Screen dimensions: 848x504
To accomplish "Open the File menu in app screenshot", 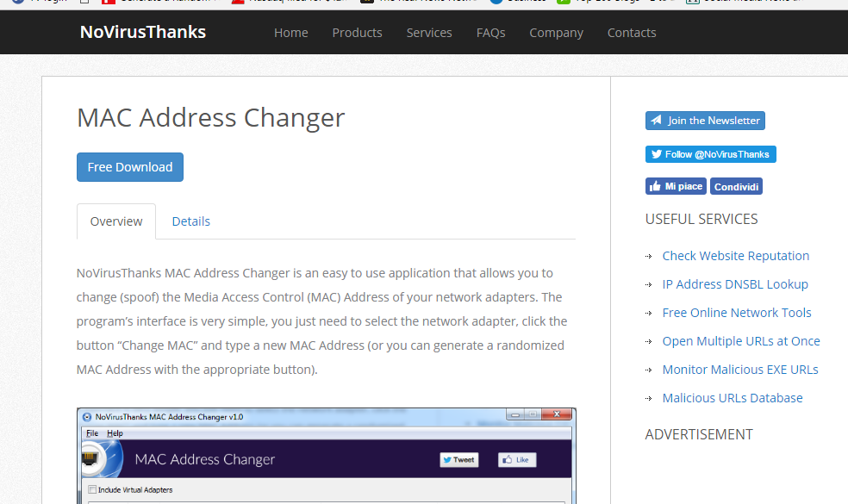I will click(x=92, y=433).
